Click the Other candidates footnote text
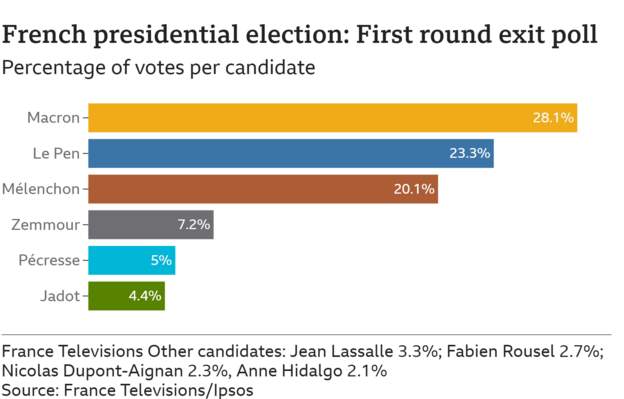 click(303, 361)
